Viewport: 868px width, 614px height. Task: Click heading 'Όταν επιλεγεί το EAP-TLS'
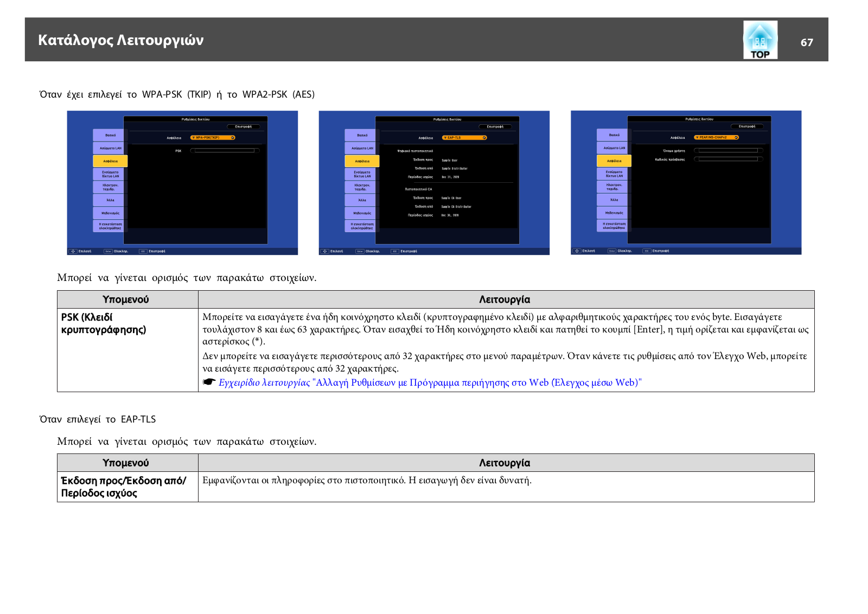[98, 419]
